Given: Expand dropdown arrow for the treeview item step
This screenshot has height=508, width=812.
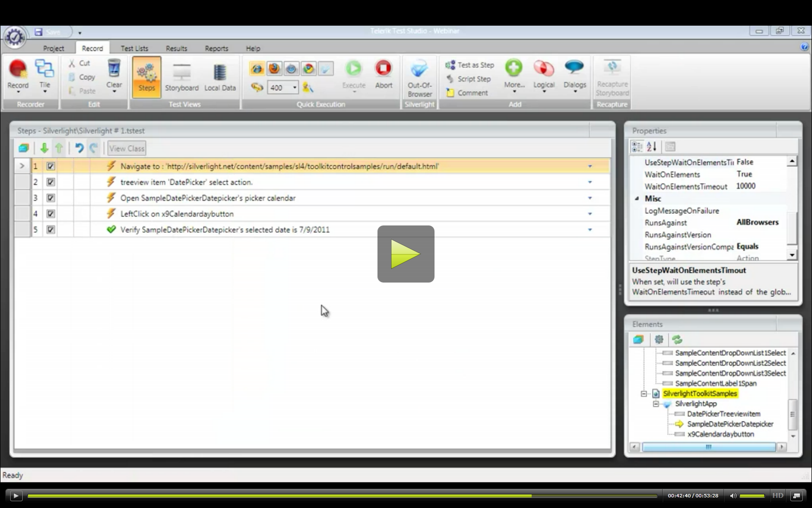Looking at the screenshot, I should 590,182.
